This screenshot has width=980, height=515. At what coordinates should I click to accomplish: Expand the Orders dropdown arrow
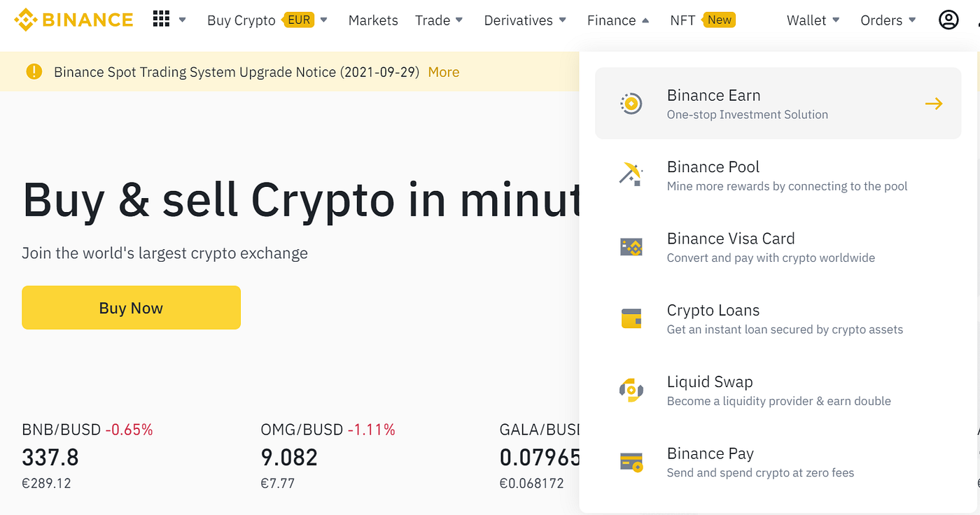pos(912,20)
